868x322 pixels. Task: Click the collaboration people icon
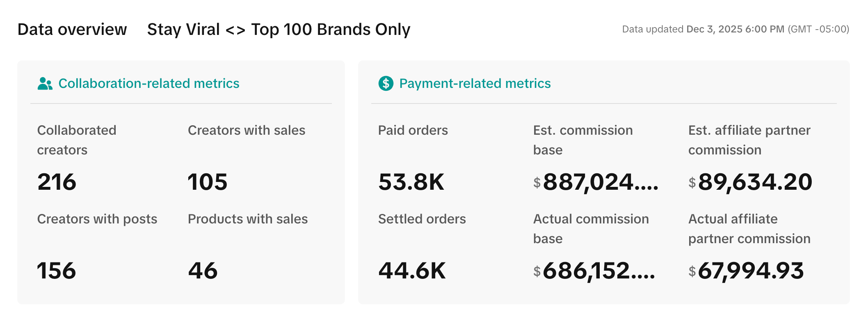coord(45,83)
